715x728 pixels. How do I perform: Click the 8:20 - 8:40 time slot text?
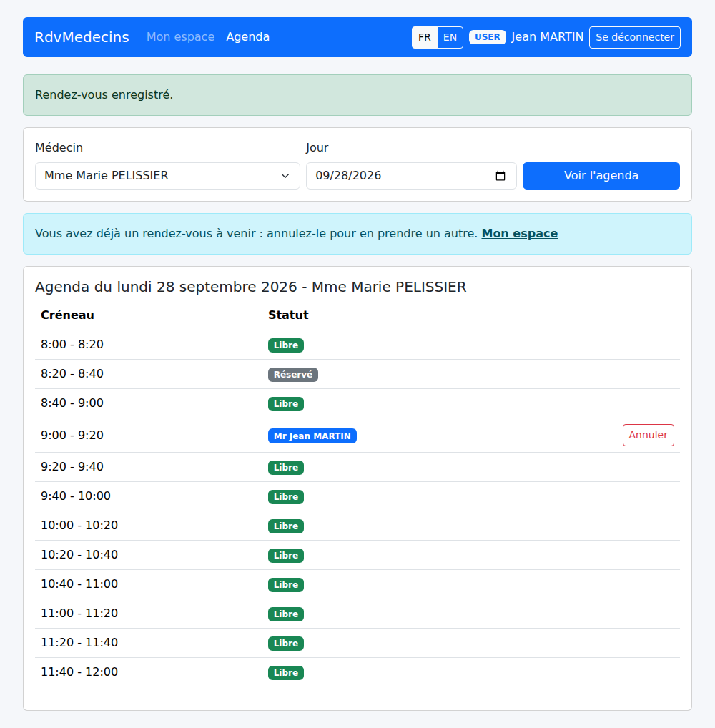(72, 374)
